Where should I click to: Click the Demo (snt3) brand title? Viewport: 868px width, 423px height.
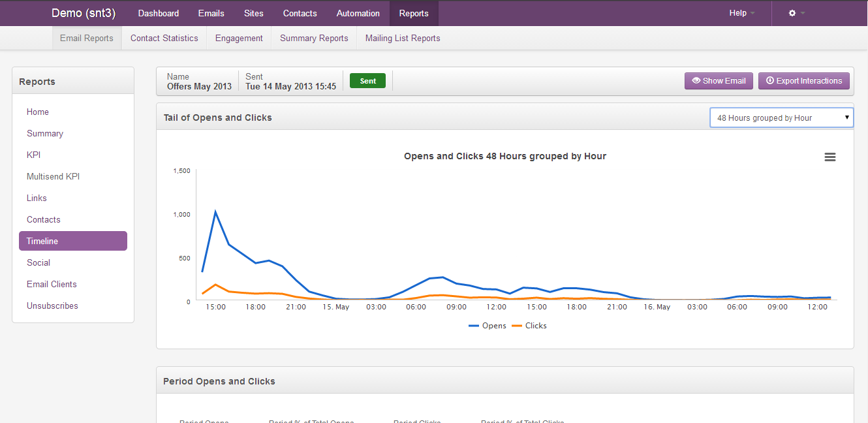click(x=84, y=13)
